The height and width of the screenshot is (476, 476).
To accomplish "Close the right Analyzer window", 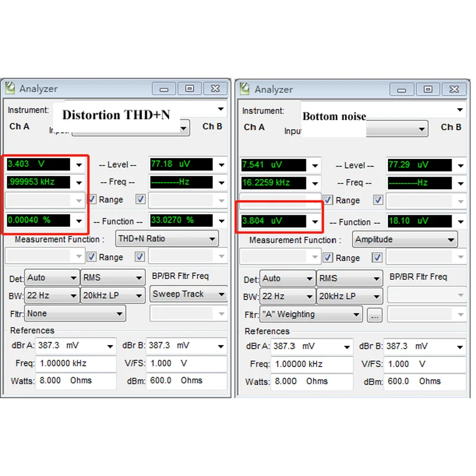I will click(x=454, y=90).
